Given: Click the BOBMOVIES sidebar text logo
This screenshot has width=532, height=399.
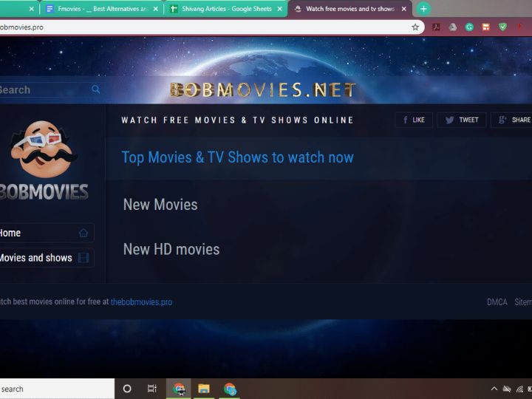Looking at the screenshot, I should [x=44, y=192].
